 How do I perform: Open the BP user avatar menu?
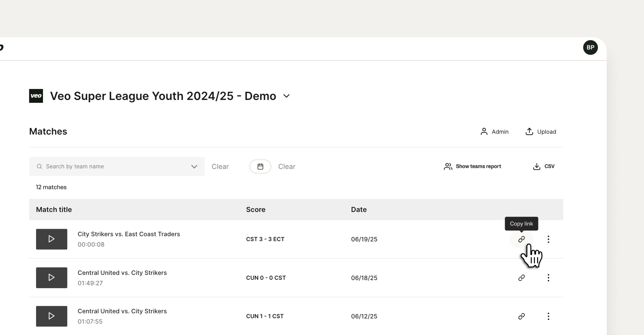590,47
